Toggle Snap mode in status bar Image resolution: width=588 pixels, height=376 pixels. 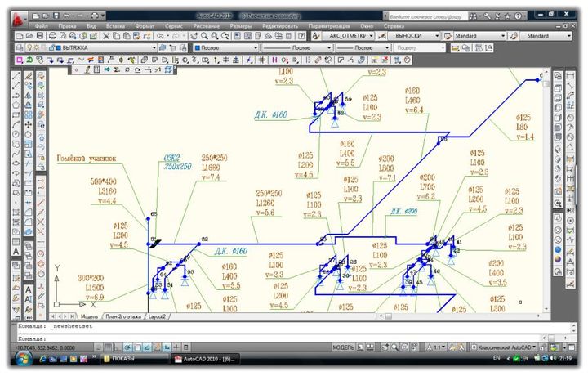tap(98, 347)
